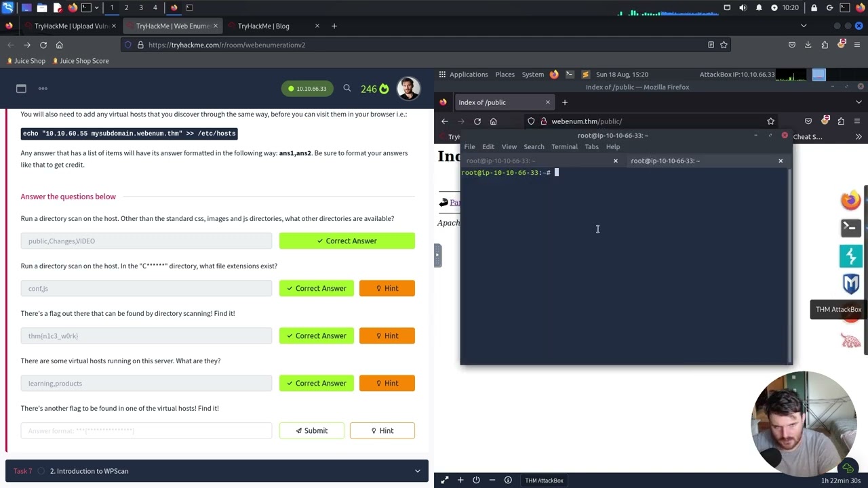868x488 pixels.
Task: Open the three-dots options on TryHackMe header
Action: [x=43, y=88]
